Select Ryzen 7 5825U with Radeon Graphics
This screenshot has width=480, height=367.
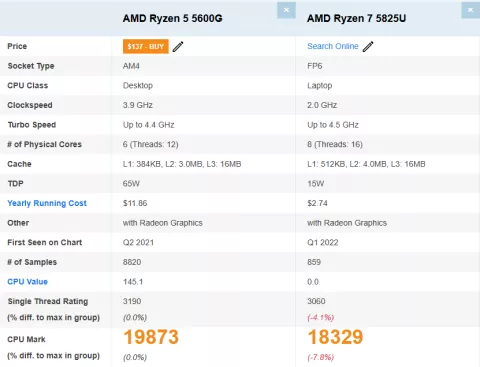coord(347,223)
